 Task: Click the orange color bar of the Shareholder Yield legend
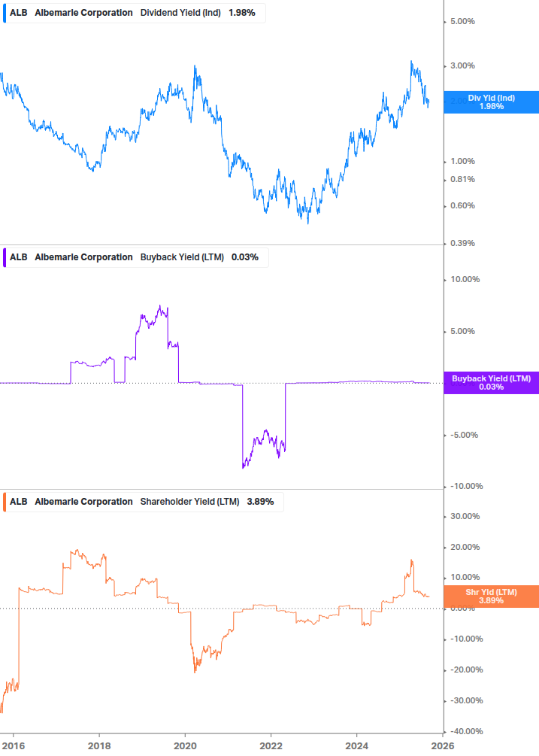pyautogui.click(x=5, y=502)
